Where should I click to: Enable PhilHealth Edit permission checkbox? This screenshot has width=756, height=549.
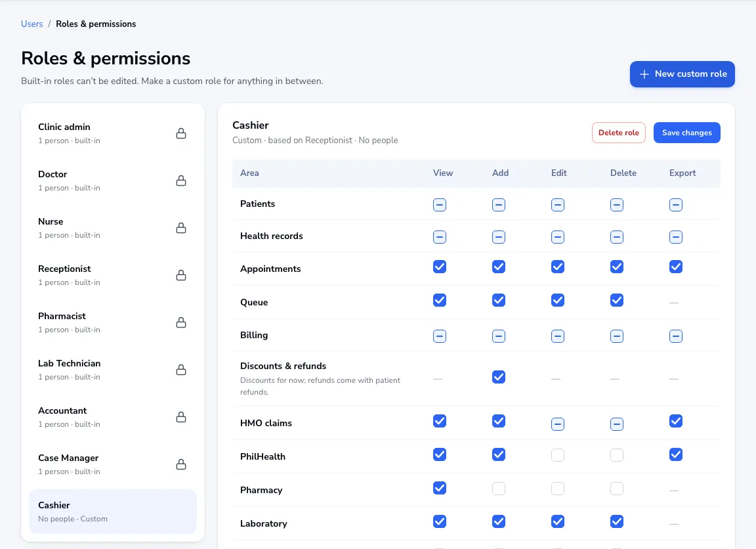(x=557, y=455)
